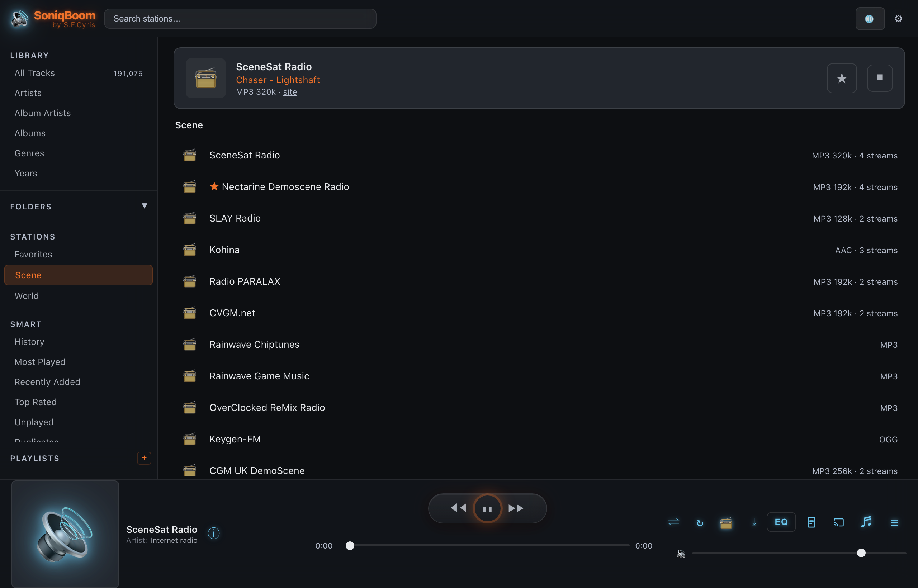The height and width of the screenshot is (588, 918).
Task: Select the Kohina station row
Action: pos(539,250)
